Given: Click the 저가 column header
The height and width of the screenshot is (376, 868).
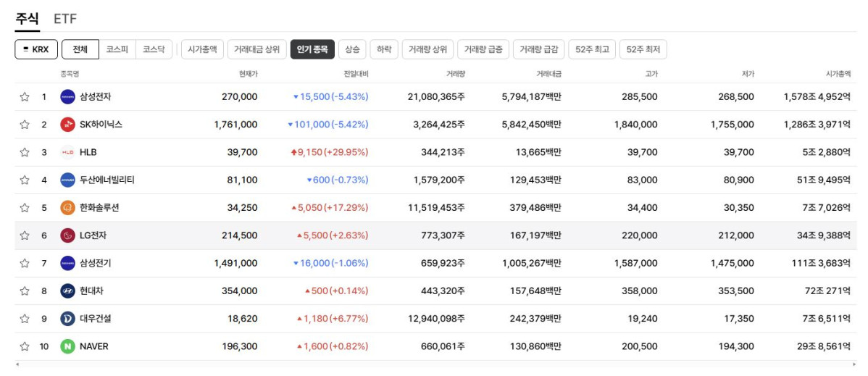Looking at the screenshot, I should [747, 74].
